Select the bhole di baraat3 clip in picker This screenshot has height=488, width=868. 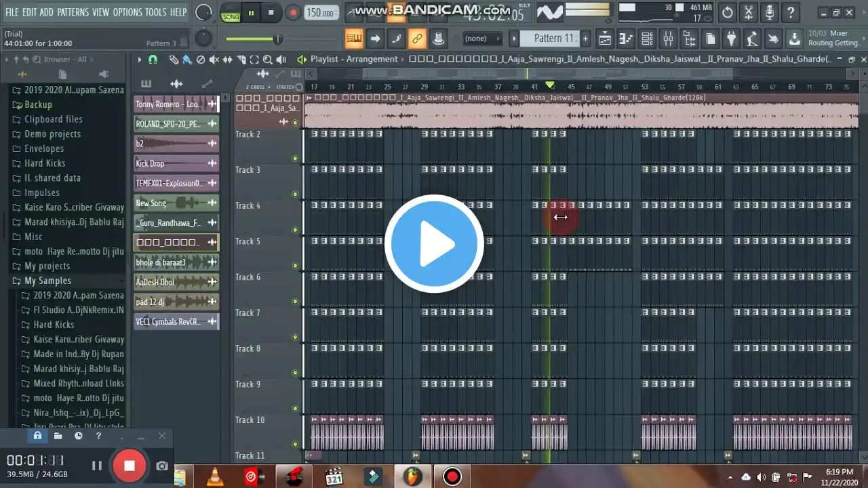pyautogui.click(x=176, y=262)
